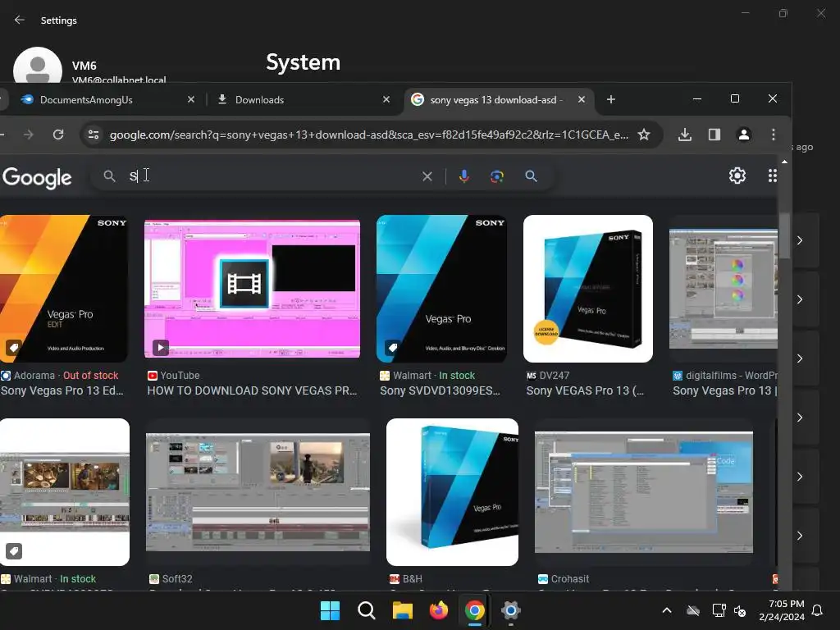
Task: Close the sony vegas 13 search tab
Action: [x=582, y=99]
